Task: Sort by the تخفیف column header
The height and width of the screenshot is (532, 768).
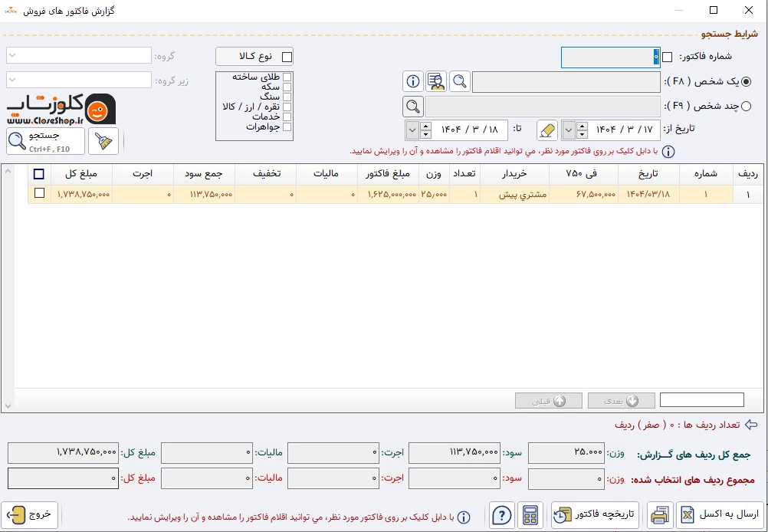Action: pyautogui.click(x=265, y=174)
